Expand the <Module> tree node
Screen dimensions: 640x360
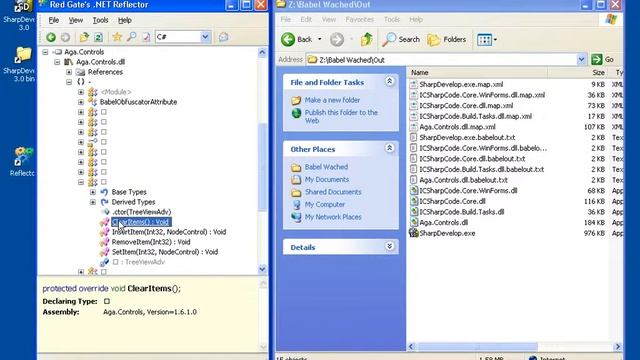(x=81, y=92)
